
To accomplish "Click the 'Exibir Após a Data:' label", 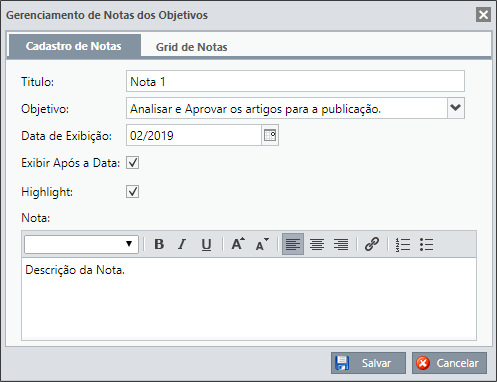I will click(70, 163).
